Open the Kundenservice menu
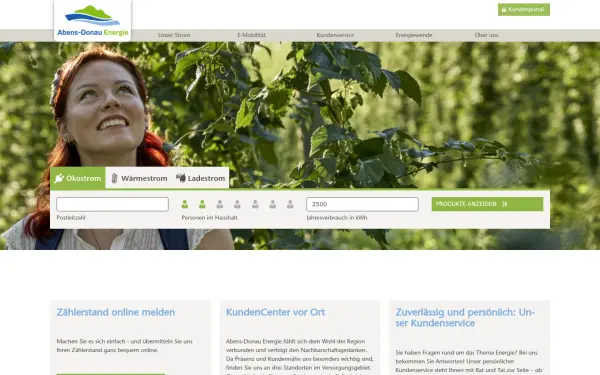 (x=335, y=35)
